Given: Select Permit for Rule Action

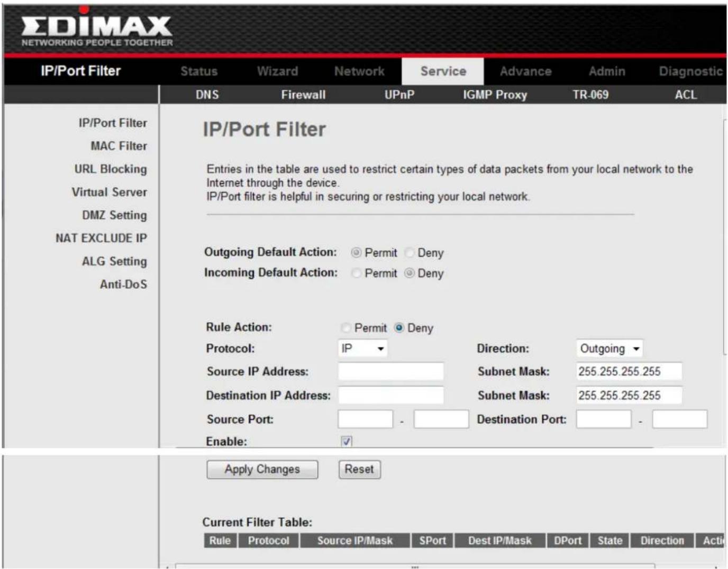Looking at the screenshot, I should [345, 328].
